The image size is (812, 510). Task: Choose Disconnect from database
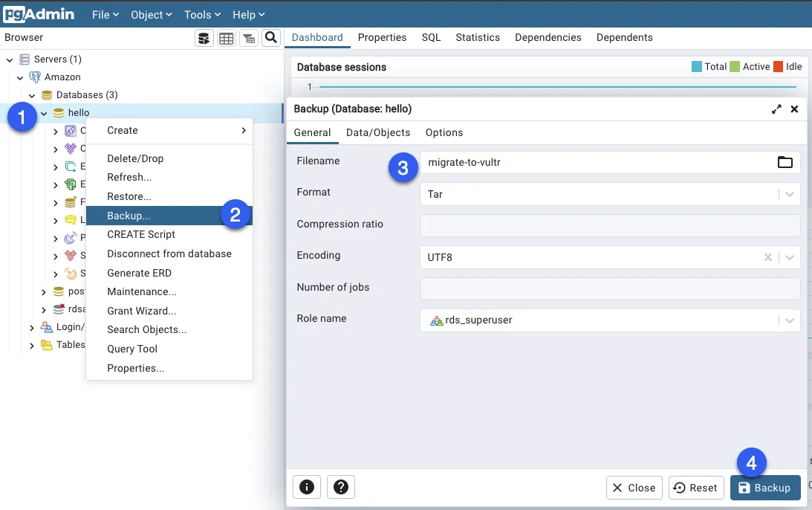(169, 254)
